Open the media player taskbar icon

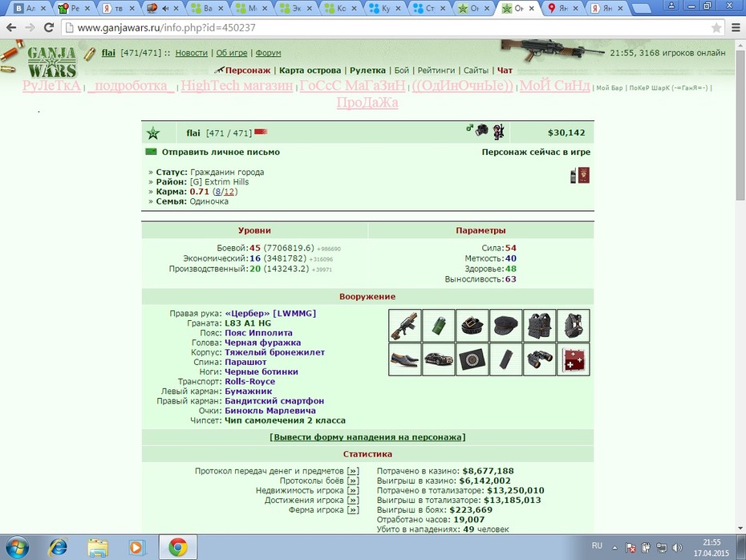click(137, 548)
